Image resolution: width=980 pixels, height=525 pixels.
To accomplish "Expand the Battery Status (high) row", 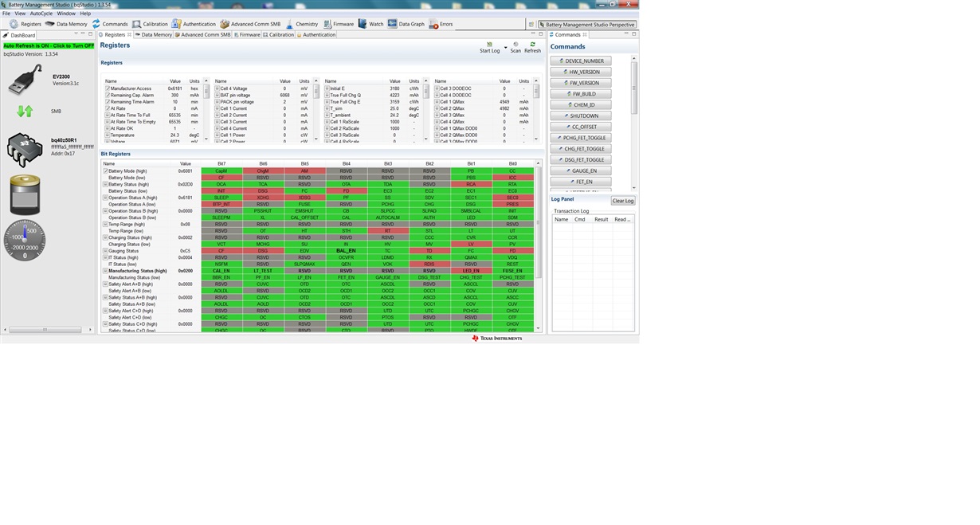I will pos(105,184).
